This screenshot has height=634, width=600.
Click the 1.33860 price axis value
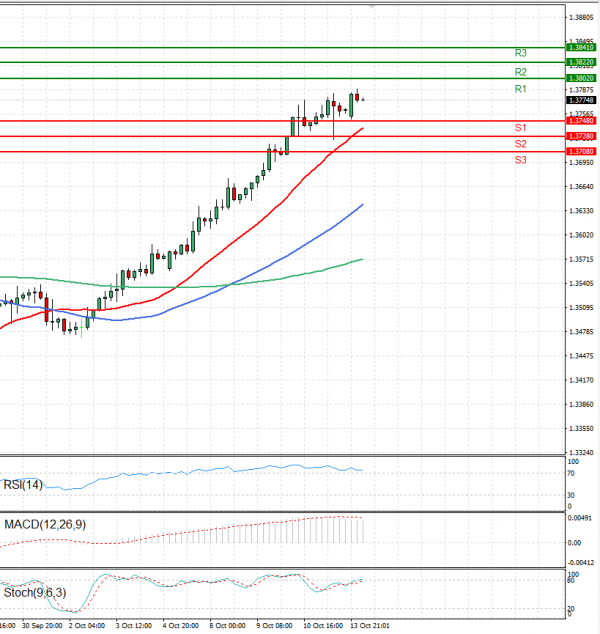(x=581, y=404)
